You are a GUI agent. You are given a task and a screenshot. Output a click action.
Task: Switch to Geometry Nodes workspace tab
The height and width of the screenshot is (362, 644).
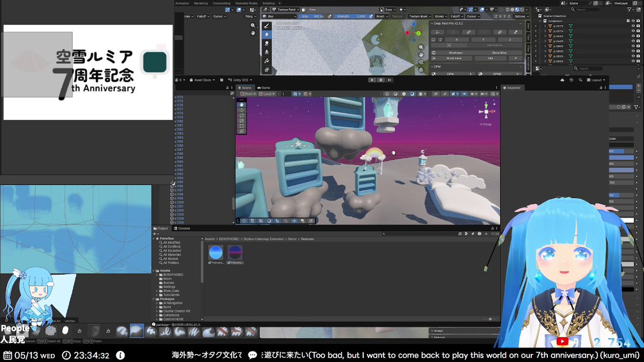pos(246,3)
